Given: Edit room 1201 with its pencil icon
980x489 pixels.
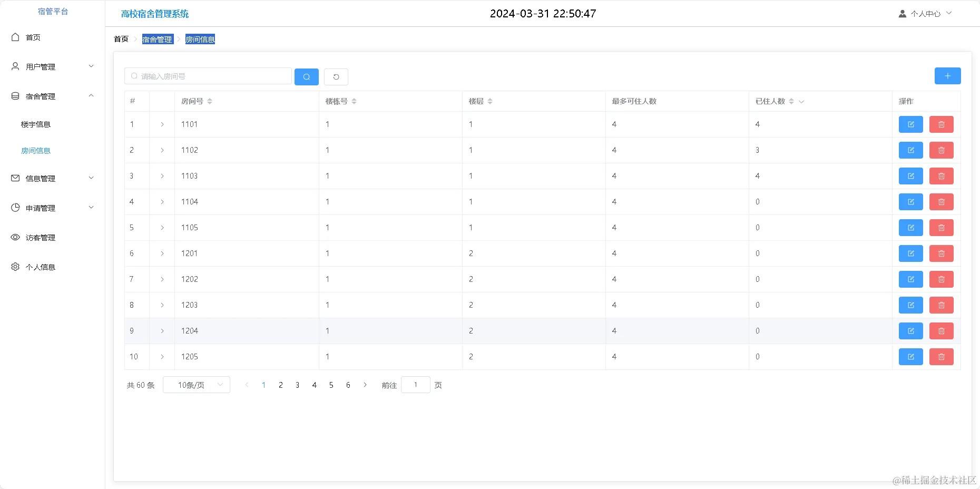Looking at the screenshot, I should click(910, 253).
